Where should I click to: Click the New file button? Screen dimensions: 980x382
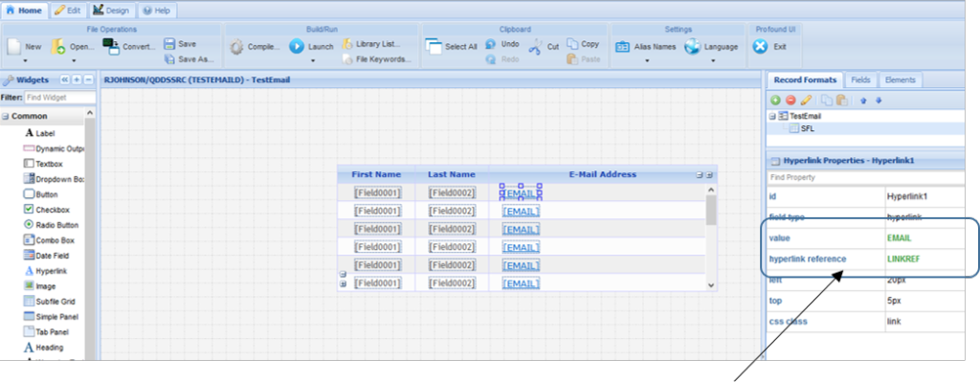click(24, 47)
